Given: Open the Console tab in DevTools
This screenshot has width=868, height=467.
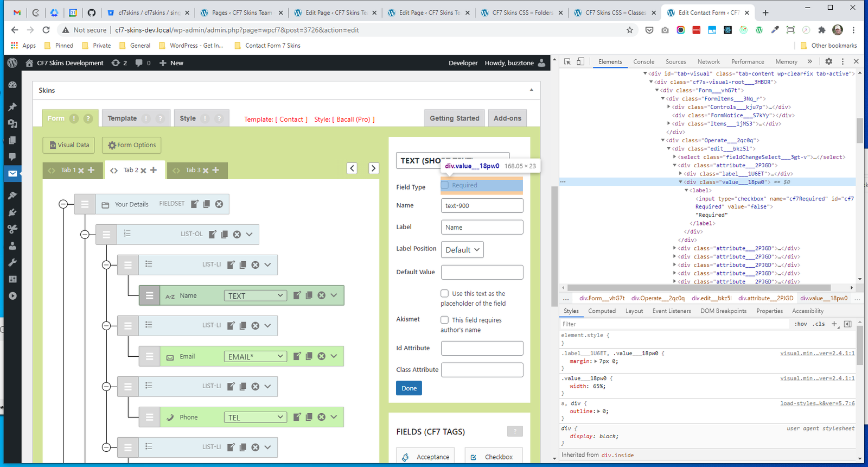Looking at the screenshot, I should click(x=643, y=62).
